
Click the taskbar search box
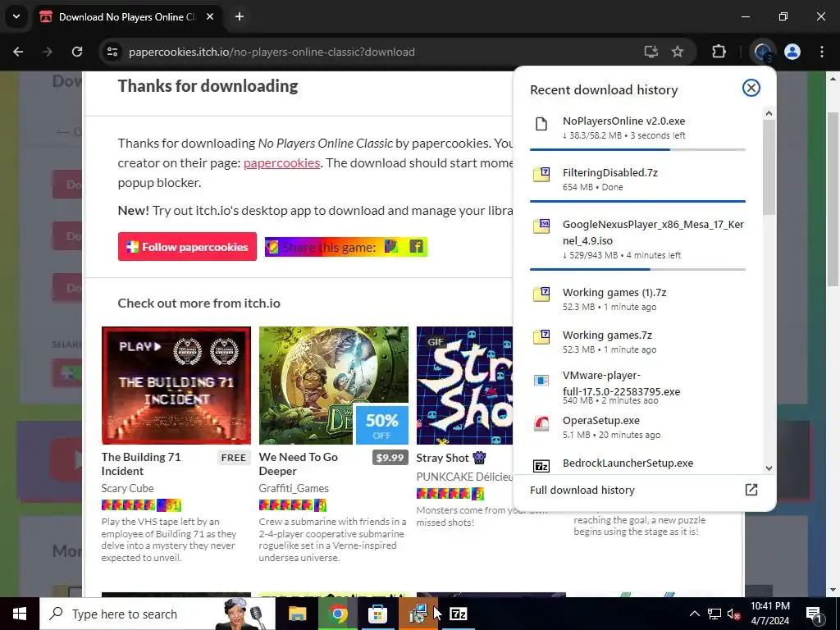(157, 614)
